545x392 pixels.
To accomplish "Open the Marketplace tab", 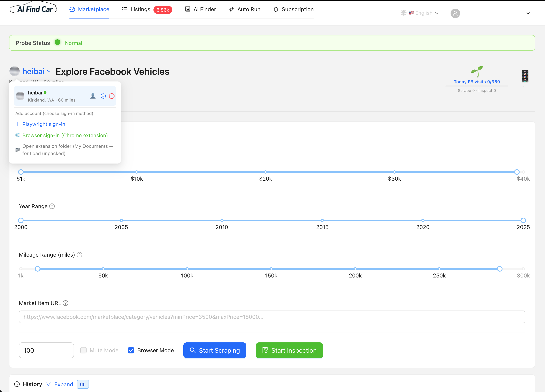I will [x=89, y=9].
